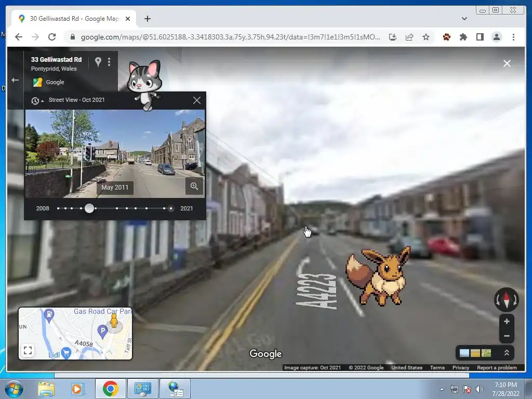Launch media player from the taskbar

point(77,389)
